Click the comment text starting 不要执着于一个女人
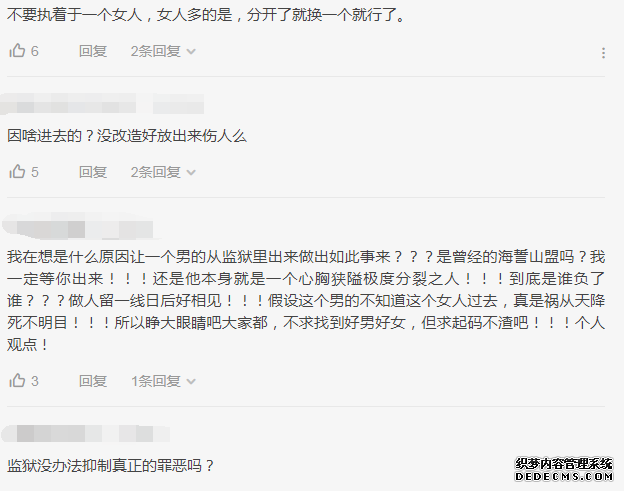624x491 pixels. click(x=206, y=15)
